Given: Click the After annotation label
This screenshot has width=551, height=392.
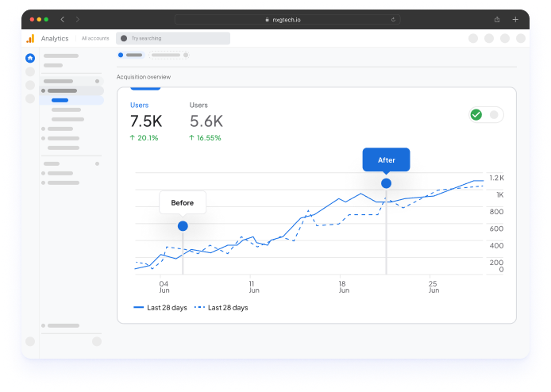Looking at the screenshot, I should [386, 159].
